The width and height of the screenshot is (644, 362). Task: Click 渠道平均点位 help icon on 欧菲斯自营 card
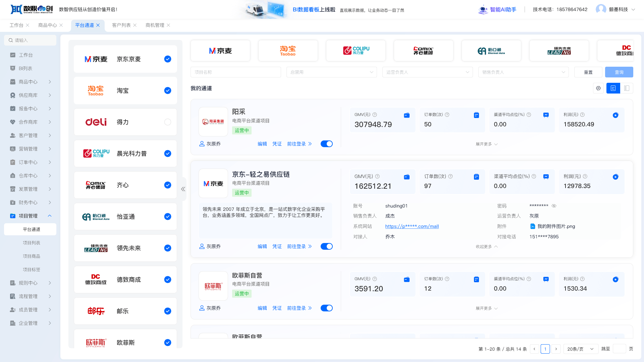point(529,279)
